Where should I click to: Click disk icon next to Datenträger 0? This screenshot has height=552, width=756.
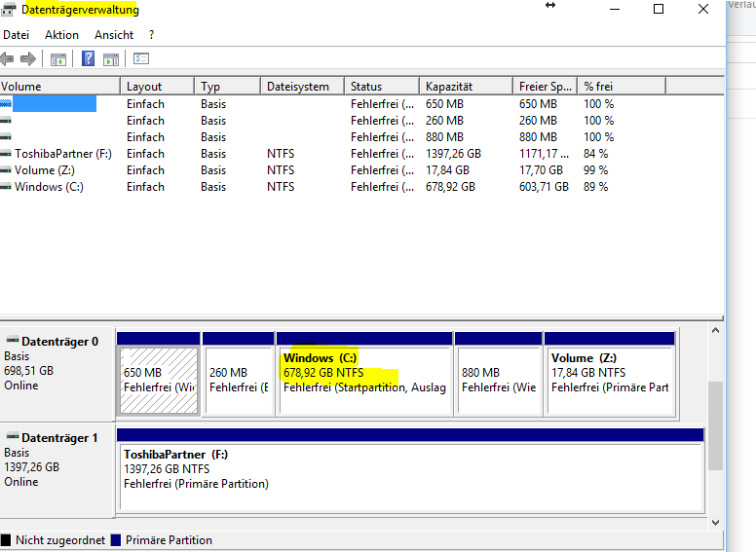pos(12,340)
